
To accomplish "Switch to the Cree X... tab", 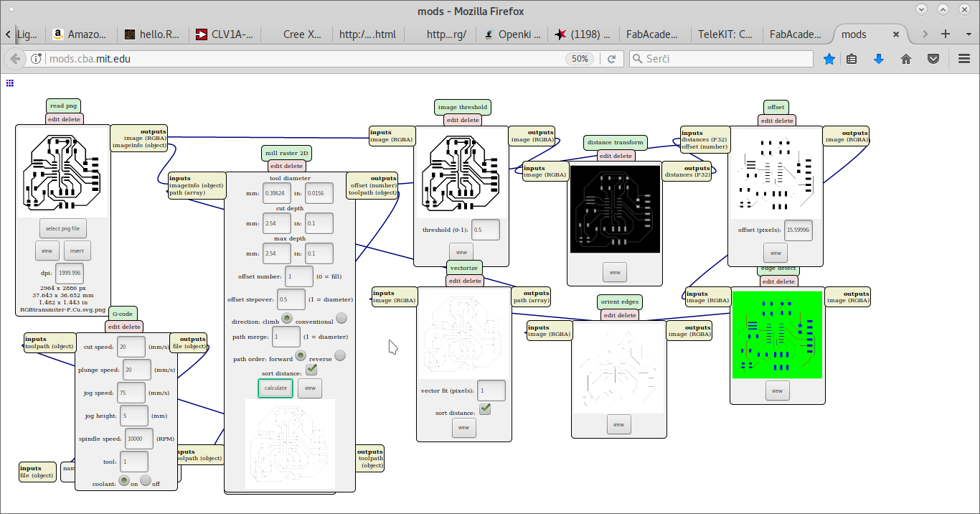I will click(296, 34).
